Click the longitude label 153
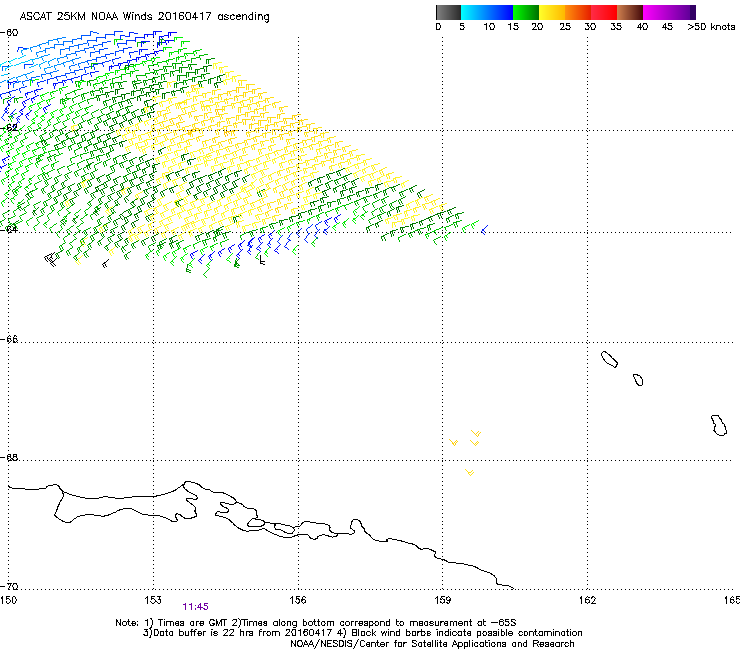This screenshot has height=650, width=740. (x=153, y=599)
